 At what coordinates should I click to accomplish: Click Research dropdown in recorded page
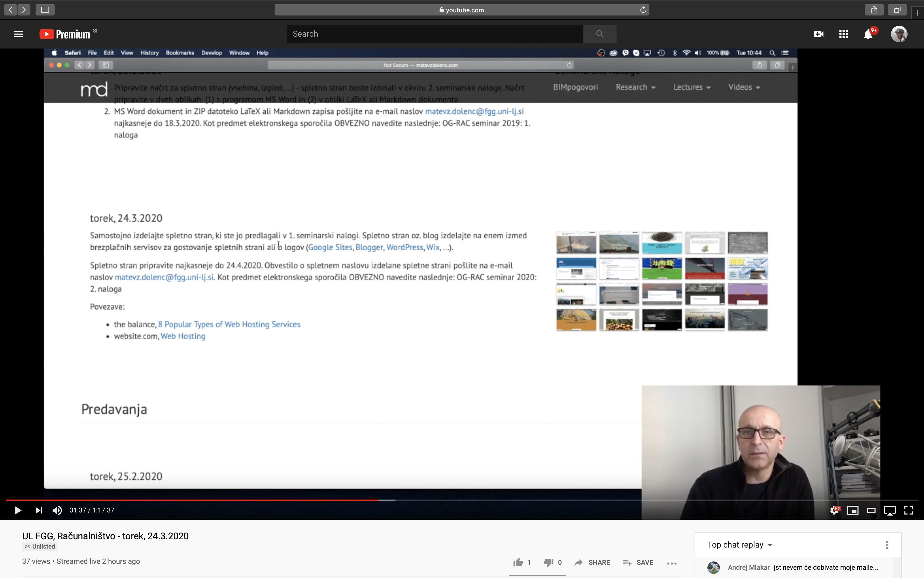635,87
